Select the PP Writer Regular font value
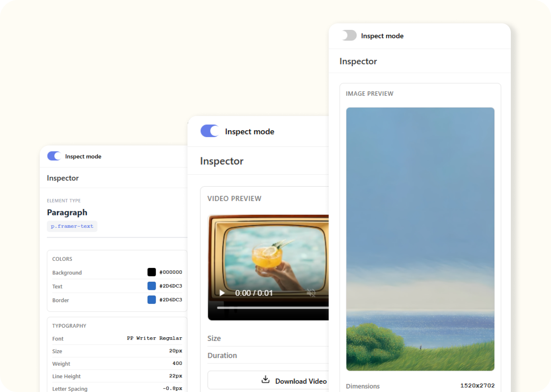This screenshot has height=392, width=551. [155, 338]
